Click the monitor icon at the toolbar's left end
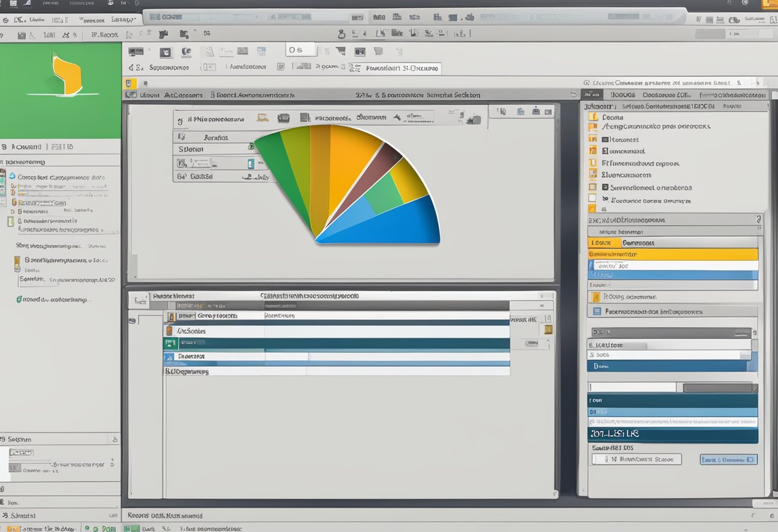Image resolution: width=778 pixels, height=532 pixels. coord(136,52)
